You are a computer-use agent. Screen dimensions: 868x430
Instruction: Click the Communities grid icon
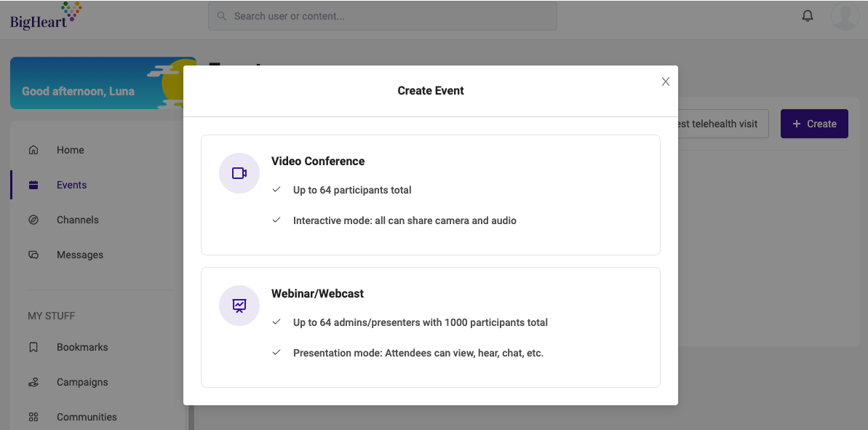click(x=33, y=417)
